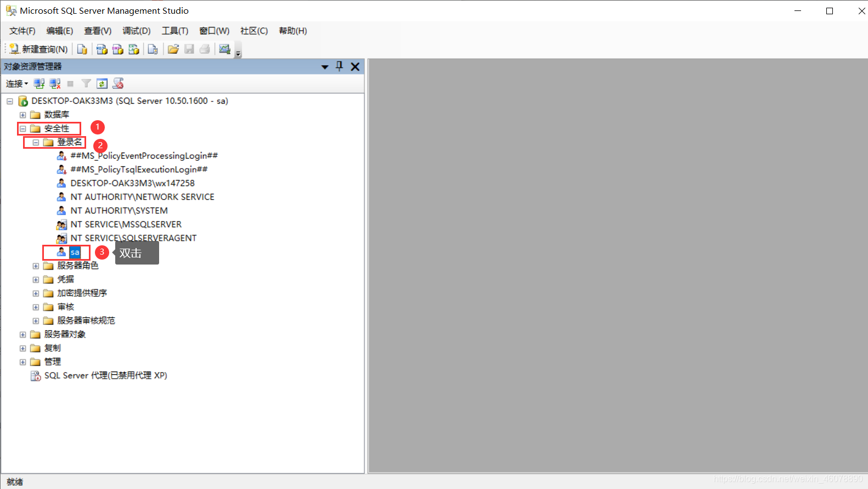Open the 编辑(E) menu
The height and width of the screenshot is (489, 868).
pyautogui.click(x=60, y=31)
